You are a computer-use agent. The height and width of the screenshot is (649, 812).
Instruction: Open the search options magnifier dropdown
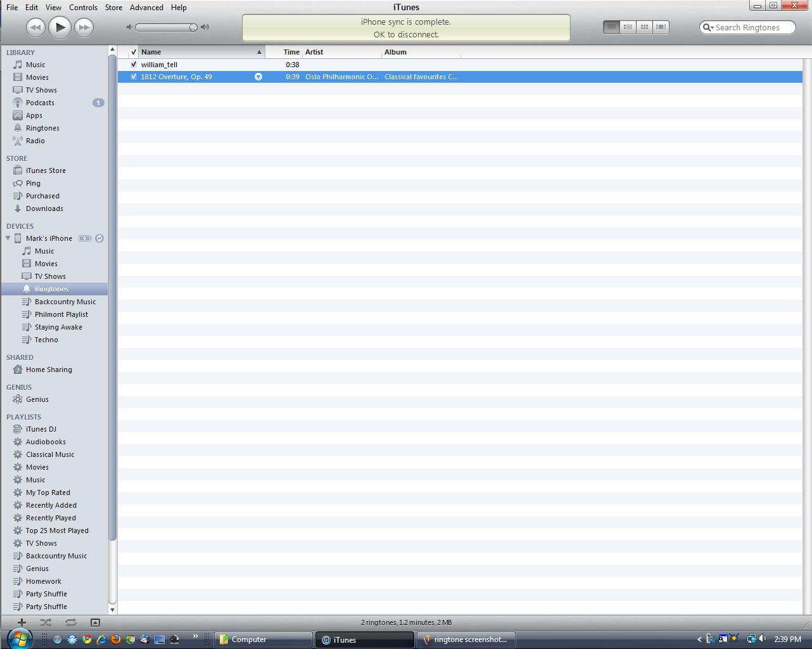click(708, 27)
